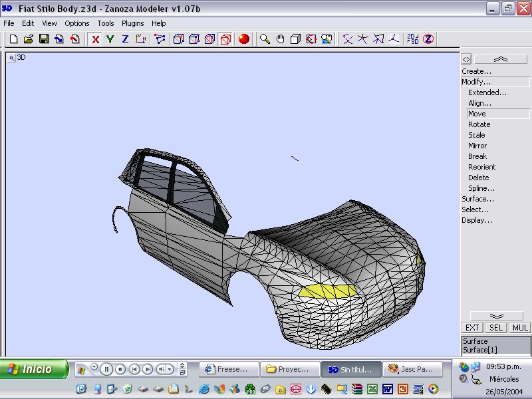Select the vertex level cube icon
This screenshot has width=532, height=399.
tap(178, 39)
